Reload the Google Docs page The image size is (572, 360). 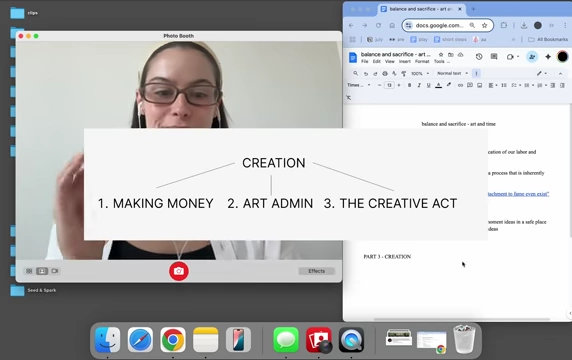point(378,26)
